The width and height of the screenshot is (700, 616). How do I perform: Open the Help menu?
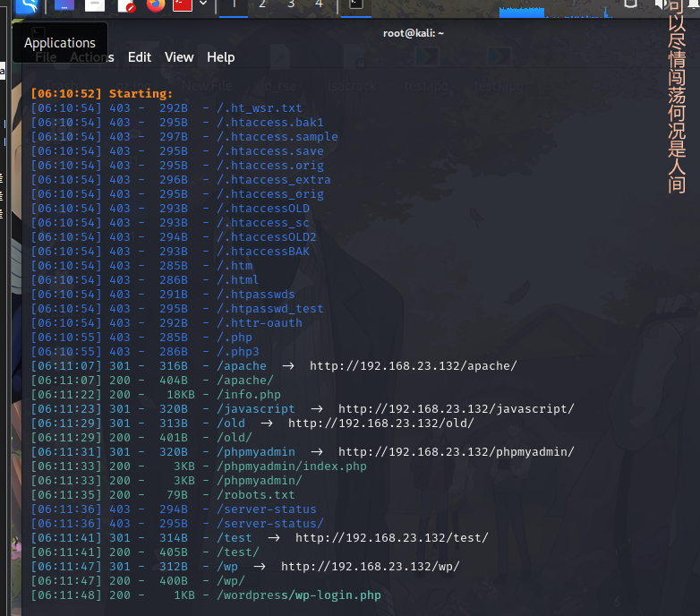(x=220, y=56)
